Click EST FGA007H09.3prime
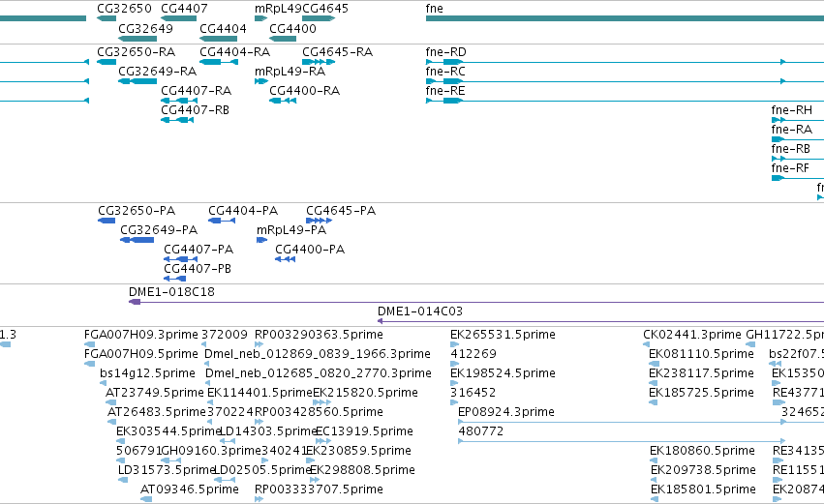The image size is (824, 504). 140,335
